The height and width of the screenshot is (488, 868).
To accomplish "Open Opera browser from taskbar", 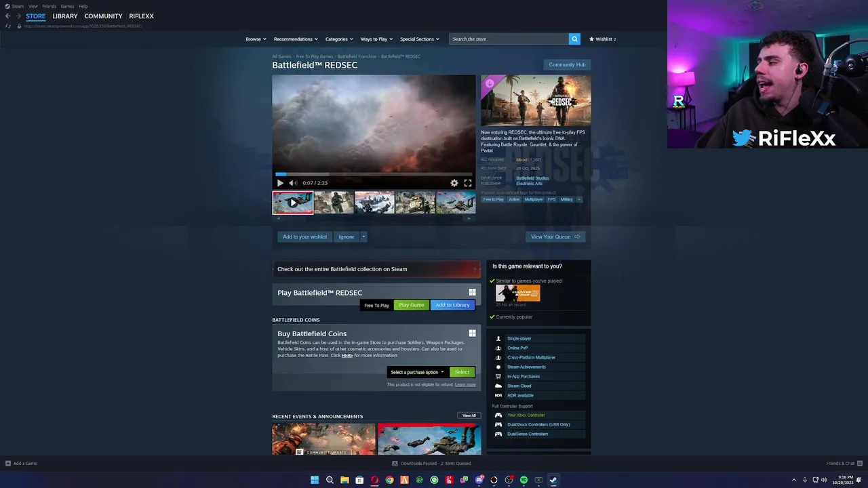I will coord(374,480).
